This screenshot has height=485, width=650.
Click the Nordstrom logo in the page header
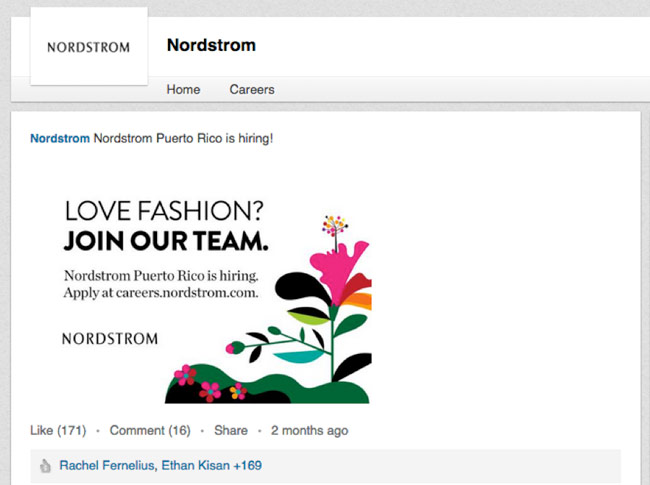(x=89, y=47)
